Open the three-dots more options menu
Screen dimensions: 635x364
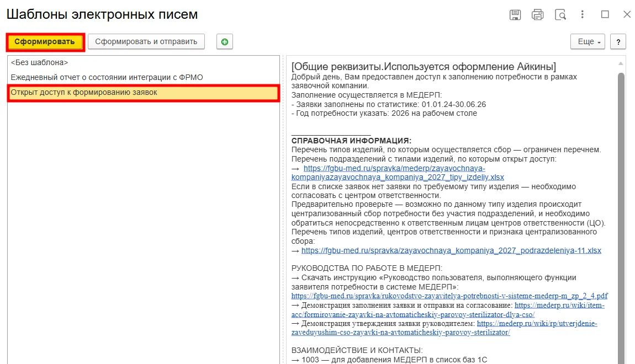pos(583,14)
